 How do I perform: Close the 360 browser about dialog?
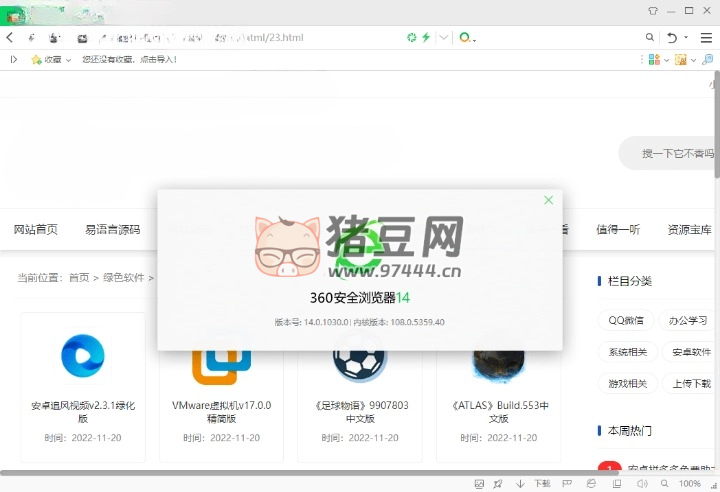click(548, 200)
